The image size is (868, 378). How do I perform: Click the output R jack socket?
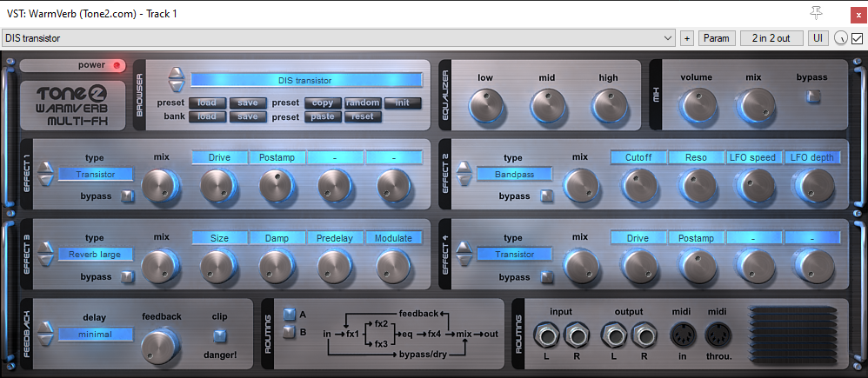[x=644, y=335]
